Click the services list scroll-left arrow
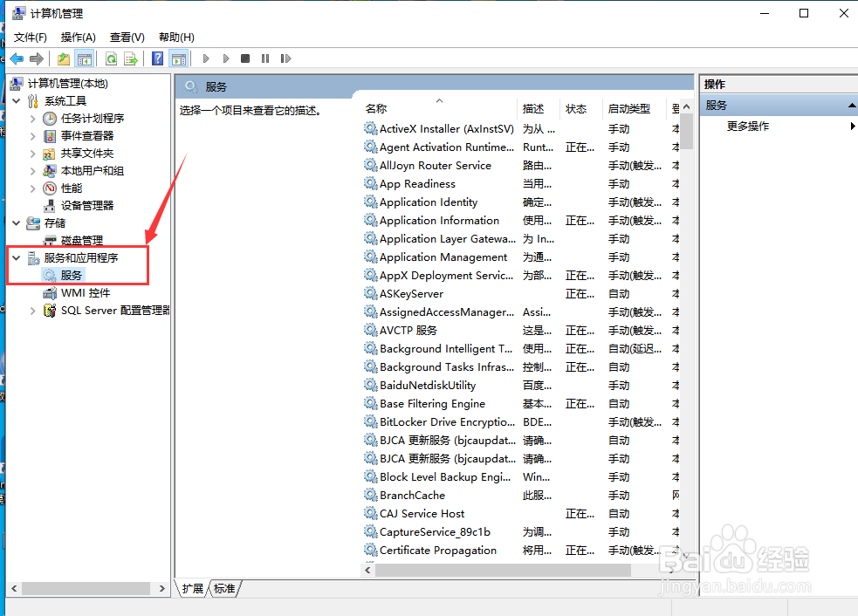This screenshot has height=616, width=858. point(367,570)
